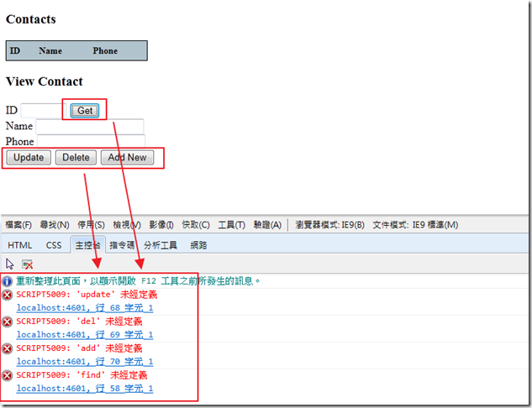Screen dimensions: 532x408
Task: Click the Update button
Action: 29,158
